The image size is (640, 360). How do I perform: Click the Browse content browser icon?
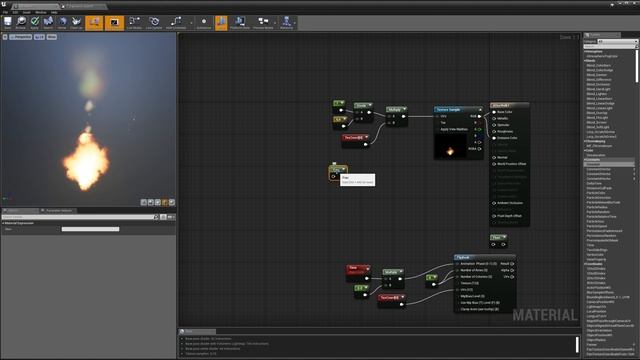(x=21, y=23)
